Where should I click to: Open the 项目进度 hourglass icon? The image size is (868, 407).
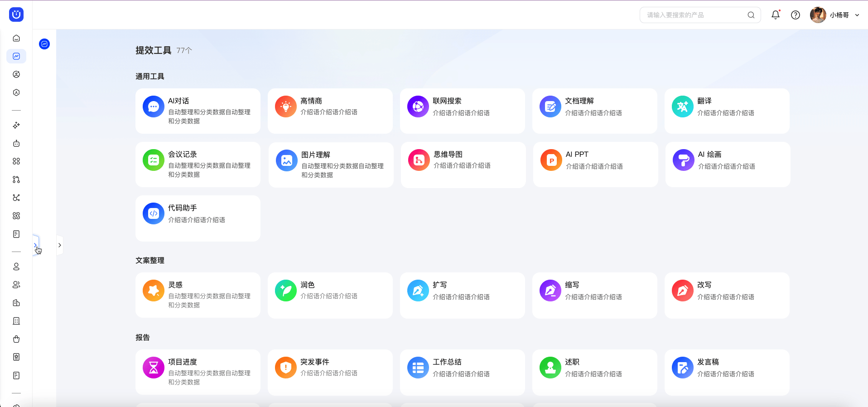[154, 368]
